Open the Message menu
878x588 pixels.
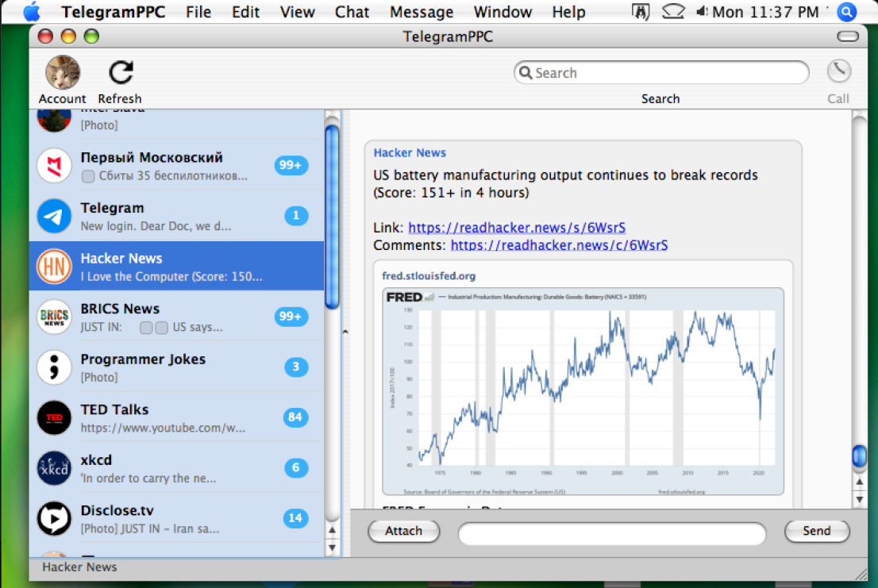(421, 12)
